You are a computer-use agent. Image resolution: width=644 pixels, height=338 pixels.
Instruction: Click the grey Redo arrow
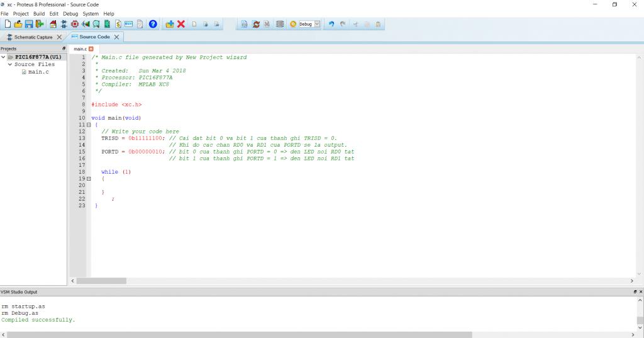(343, 25)
